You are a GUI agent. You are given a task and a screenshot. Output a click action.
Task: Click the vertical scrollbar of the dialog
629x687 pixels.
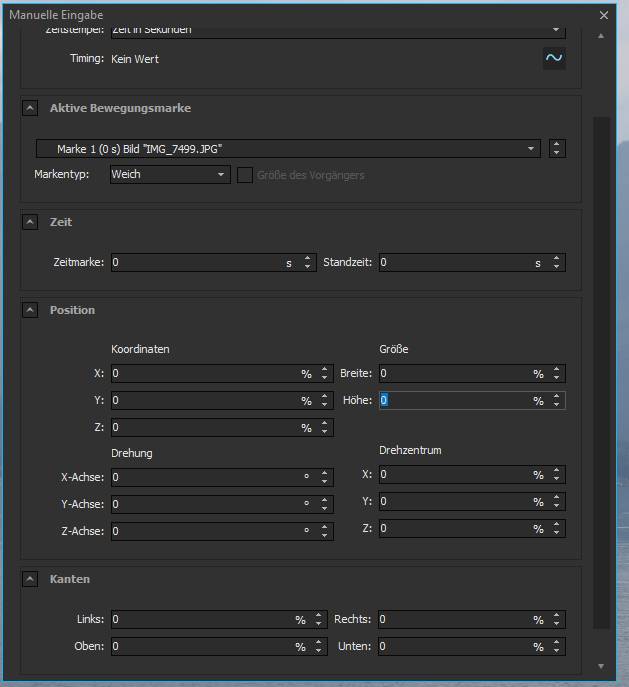tap(600, 370)
